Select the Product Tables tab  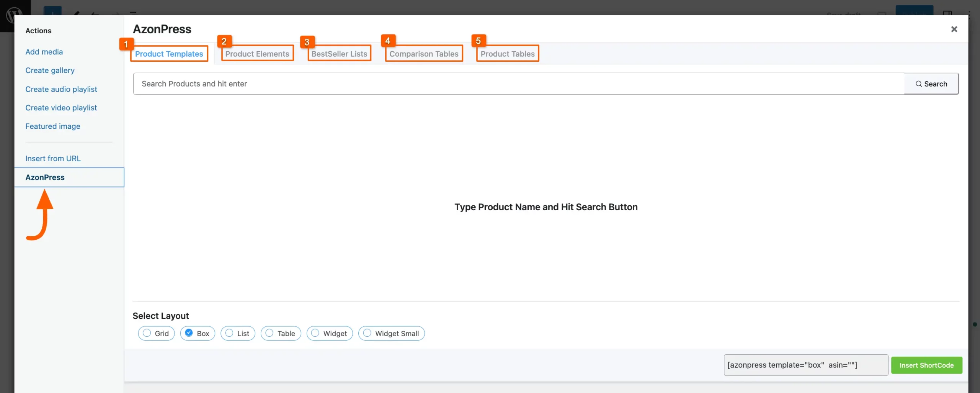click(507, 54)
